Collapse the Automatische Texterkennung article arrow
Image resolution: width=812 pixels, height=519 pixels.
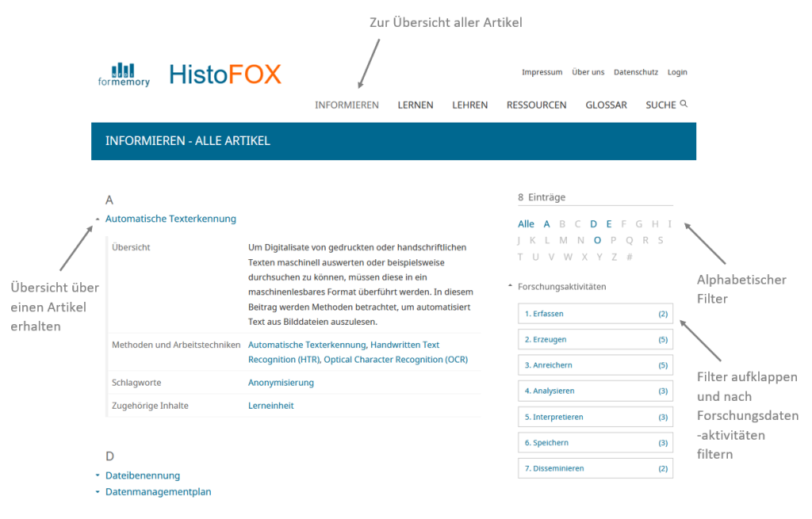[98, 219]
